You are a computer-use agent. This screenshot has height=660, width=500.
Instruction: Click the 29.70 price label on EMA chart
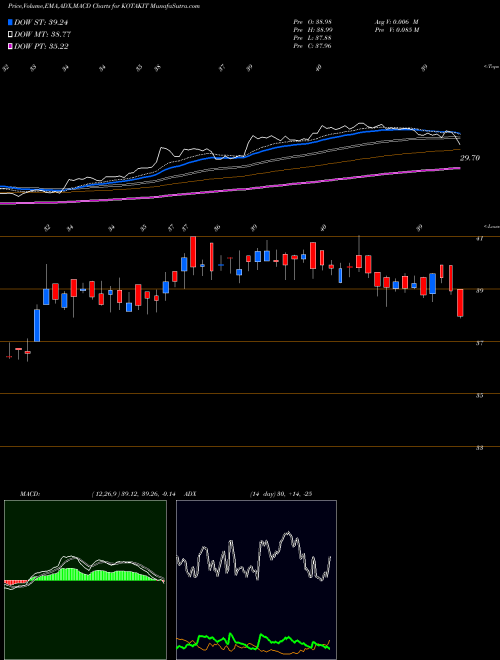[470, 158]
